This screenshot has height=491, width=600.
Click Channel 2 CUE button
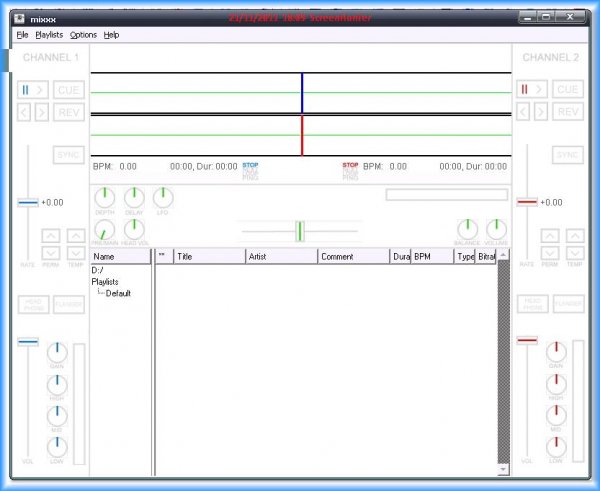568,89
